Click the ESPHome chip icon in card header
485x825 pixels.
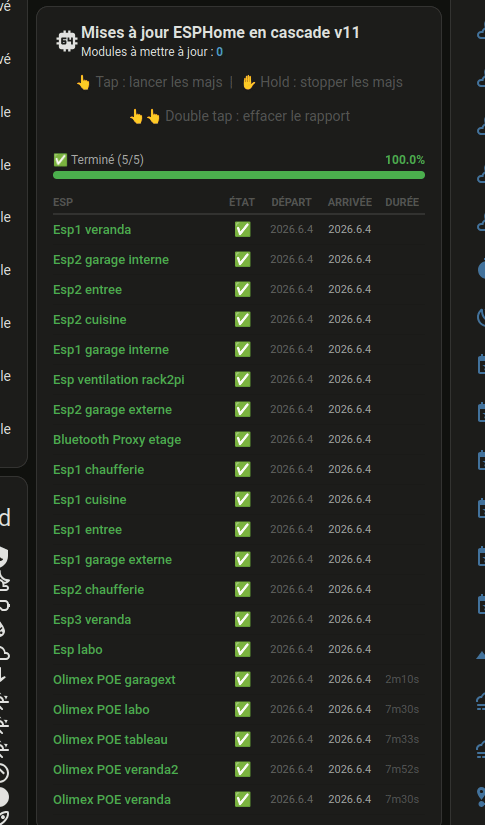coord(67,41)
